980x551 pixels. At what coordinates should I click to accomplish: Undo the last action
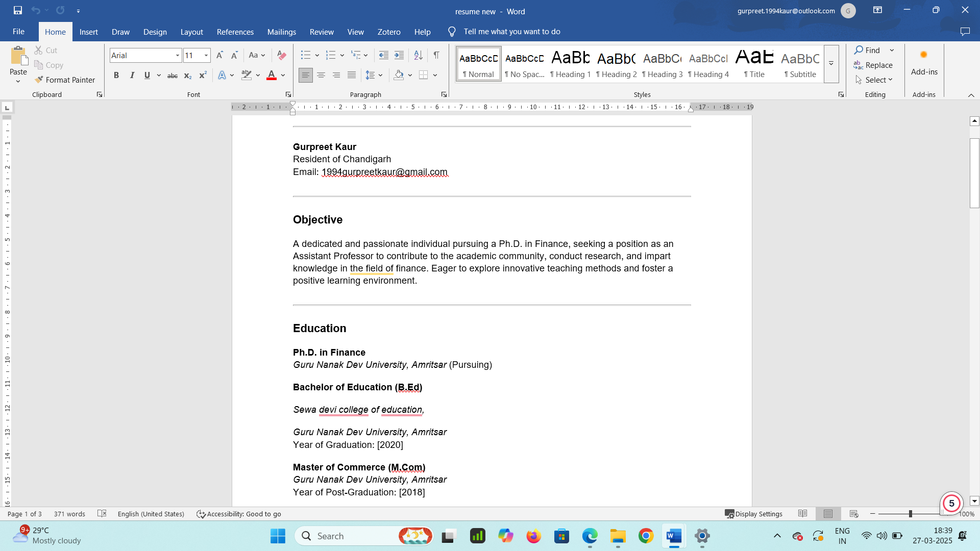pyautogui.click(x=35, y=10)
